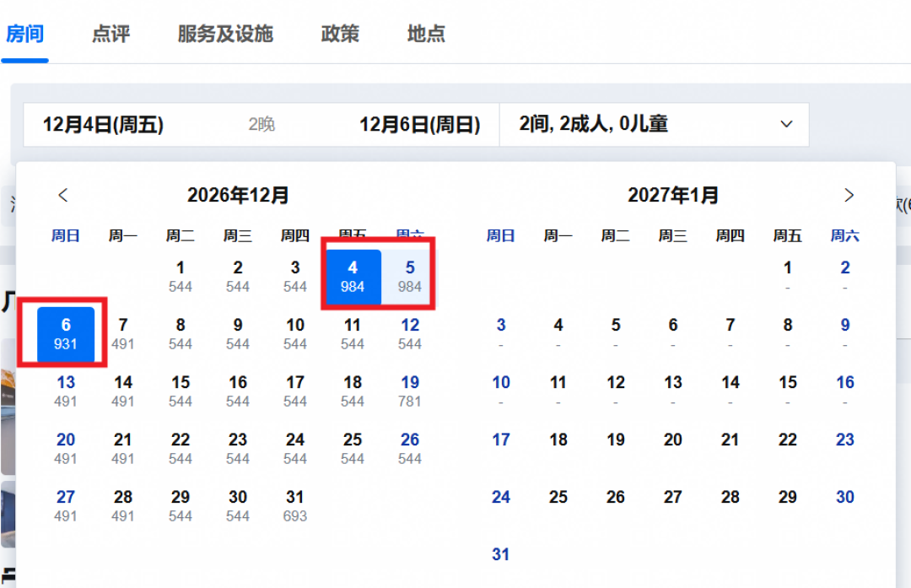This screenshot has height=588, width=911.
Task: Select January 5 in 2027年1月
Action: click(616, 333)
